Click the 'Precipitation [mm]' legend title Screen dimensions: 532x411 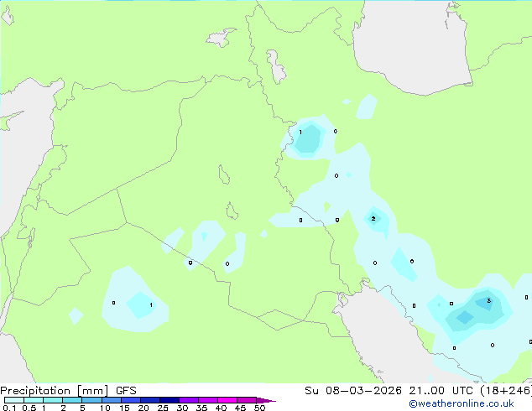[55, 391]
